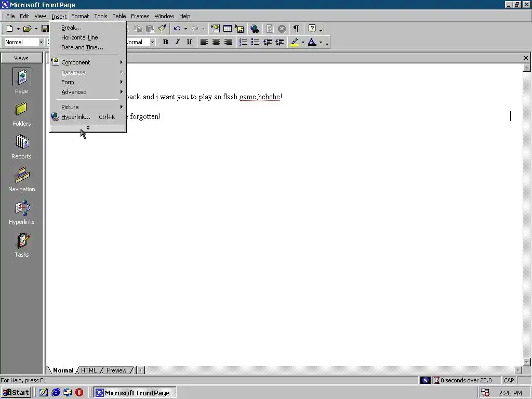Open the Frames menu
This screenshot has height=399, width=532.
pyautogui.click(x=140, y=16)
